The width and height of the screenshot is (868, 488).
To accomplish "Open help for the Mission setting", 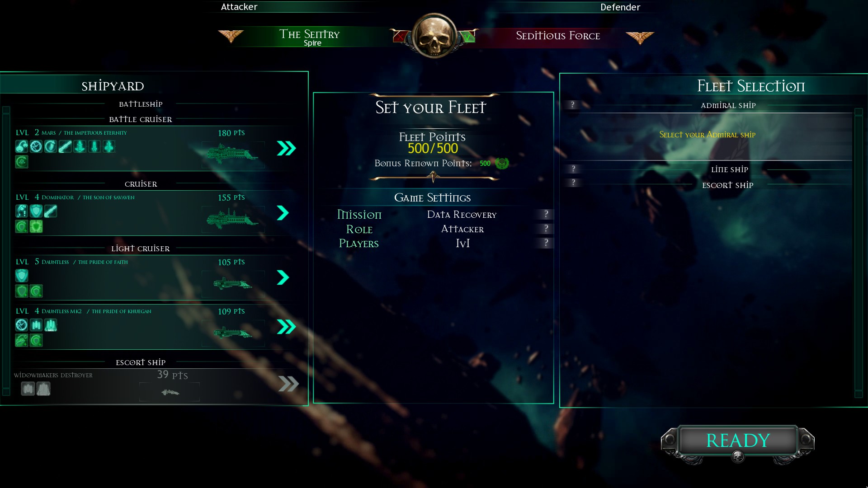I will pyautogui.click(x=546, y=214).
